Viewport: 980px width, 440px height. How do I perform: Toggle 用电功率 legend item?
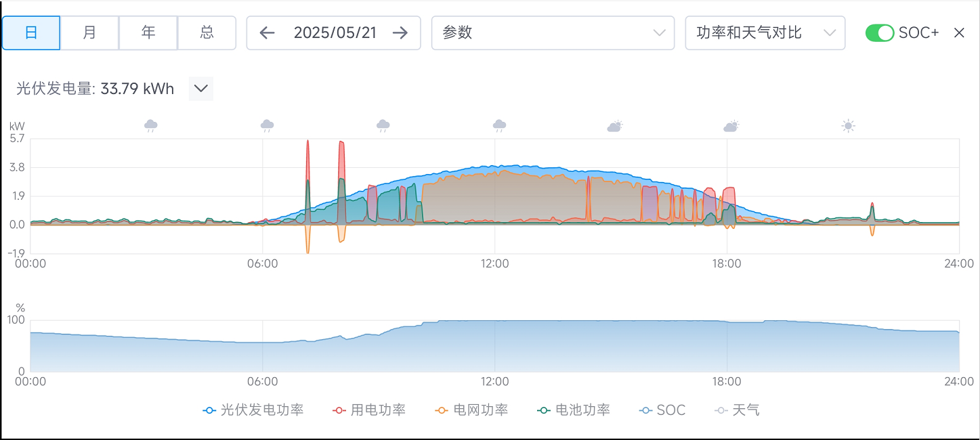click(369, 410)
